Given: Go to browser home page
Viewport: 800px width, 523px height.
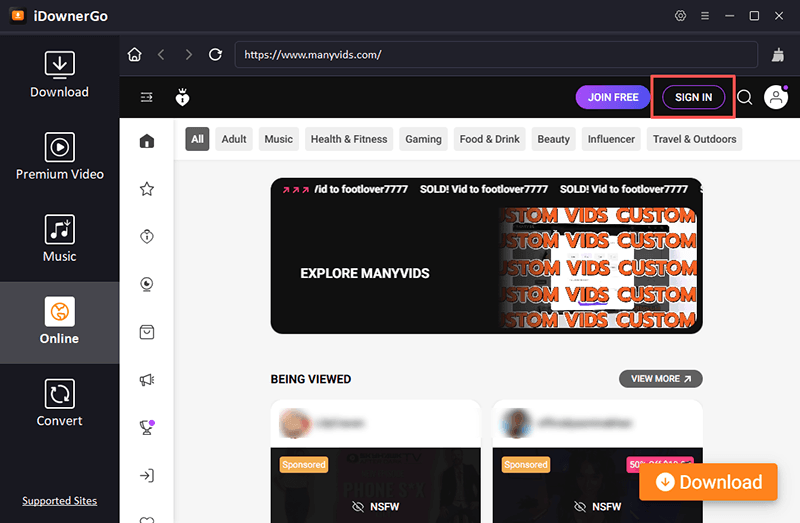Looking at the screenshot, I should 135,55.
